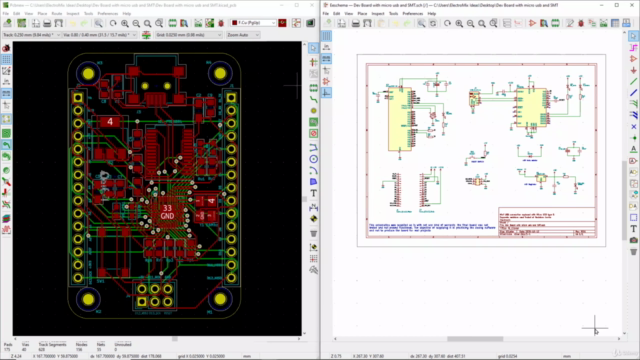Open the Inspect menu in Pcbnew
The width and height of the screenshot is (640, 360).
click(73, 13)
